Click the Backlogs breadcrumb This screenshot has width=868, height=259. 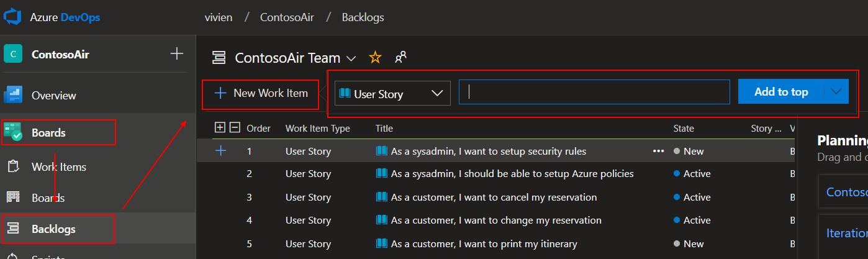[x=363, y=17]
